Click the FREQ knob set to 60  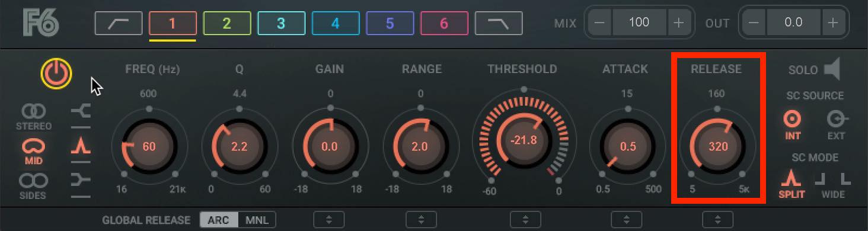click(149, 146)
